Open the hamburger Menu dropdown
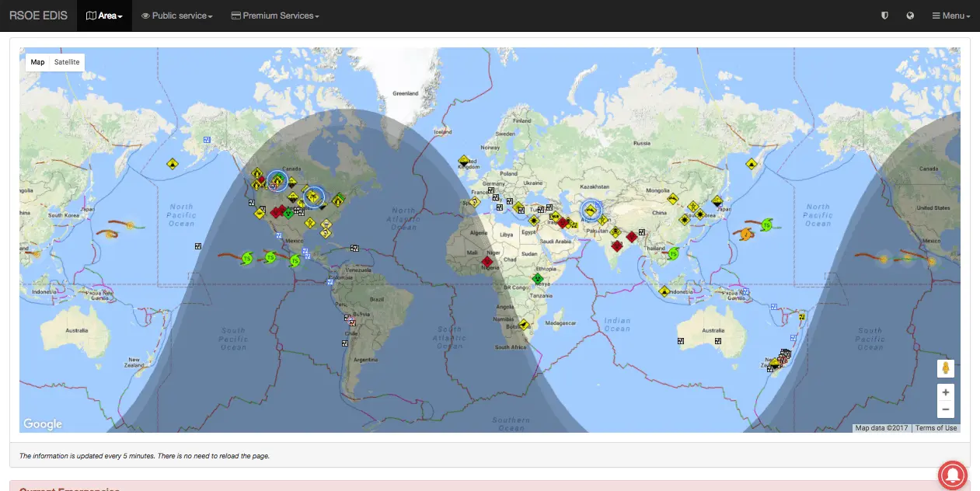The width and height of the screenshot is (980, 491). coord(951,16)
